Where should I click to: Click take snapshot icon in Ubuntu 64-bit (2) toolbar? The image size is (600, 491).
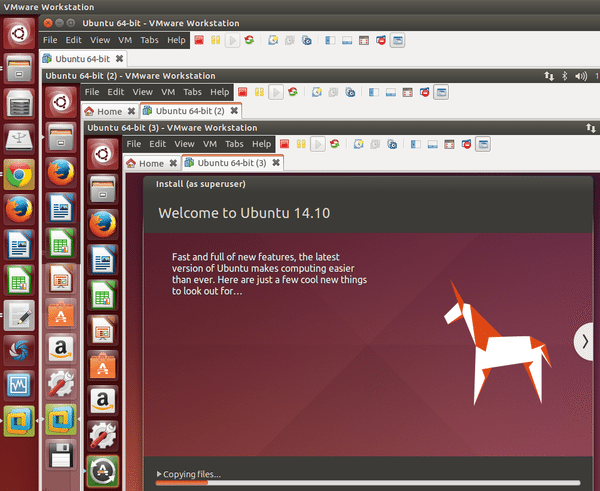(316, 92)
